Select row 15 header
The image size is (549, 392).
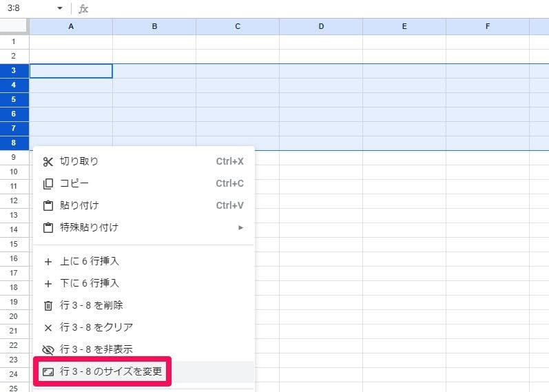click(14, 244)
